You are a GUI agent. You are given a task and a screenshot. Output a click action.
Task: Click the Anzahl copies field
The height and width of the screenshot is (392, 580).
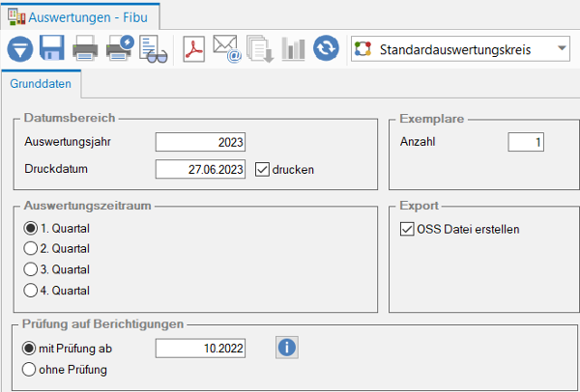pyautogui.click(x=526, y=142)
